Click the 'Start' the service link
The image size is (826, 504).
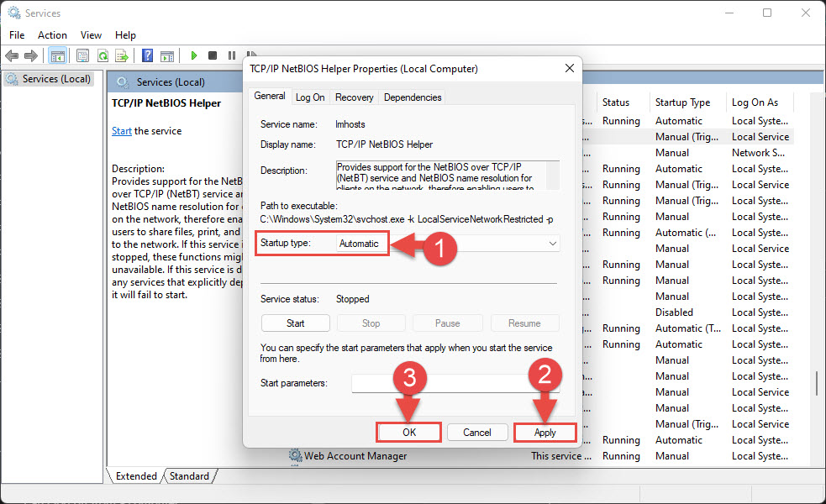pos(122,131)
